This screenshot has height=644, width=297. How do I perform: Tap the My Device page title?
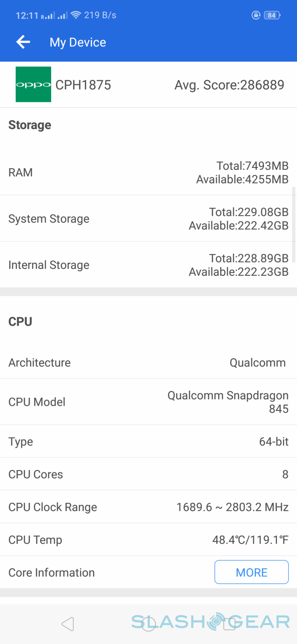[78, 42]
